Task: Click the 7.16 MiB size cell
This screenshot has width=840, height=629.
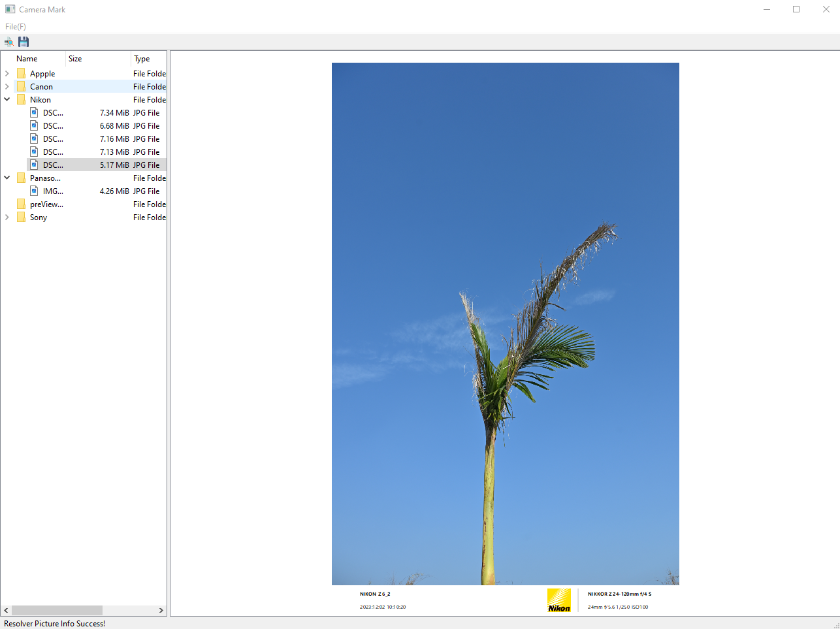Action: tap(114, 139)
